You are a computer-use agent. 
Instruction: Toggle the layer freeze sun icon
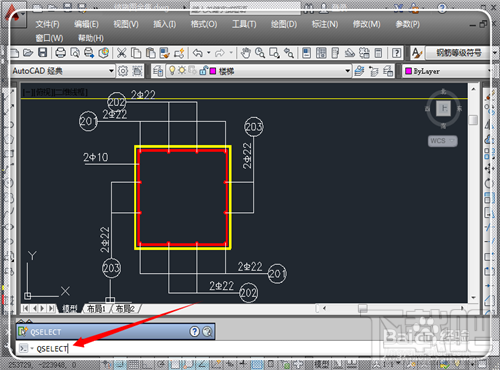182,70
